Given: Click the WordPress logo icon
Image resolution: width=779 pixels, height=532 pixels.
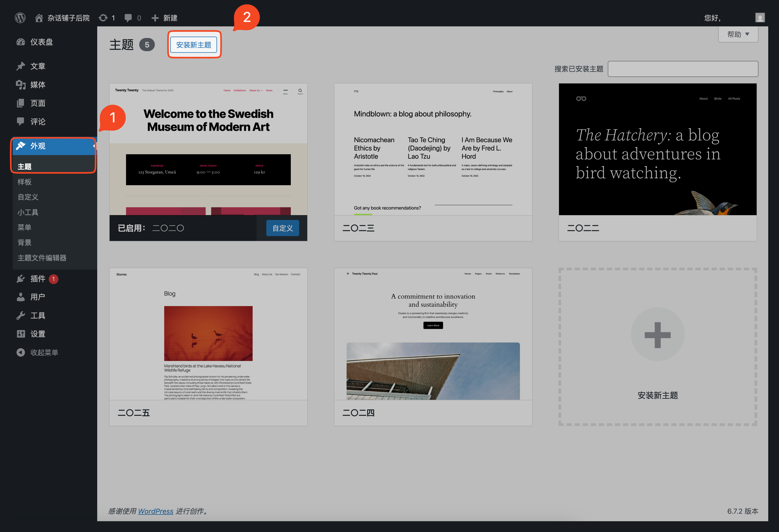Looking at the screenshot, I should tap(20, 18).
